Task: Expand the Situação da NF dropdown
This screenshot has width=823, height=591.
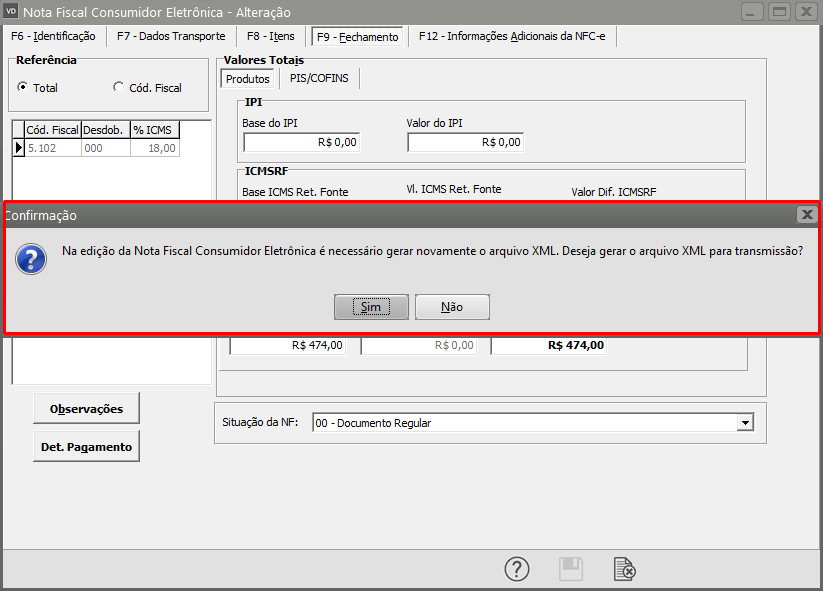Action: 744,423
